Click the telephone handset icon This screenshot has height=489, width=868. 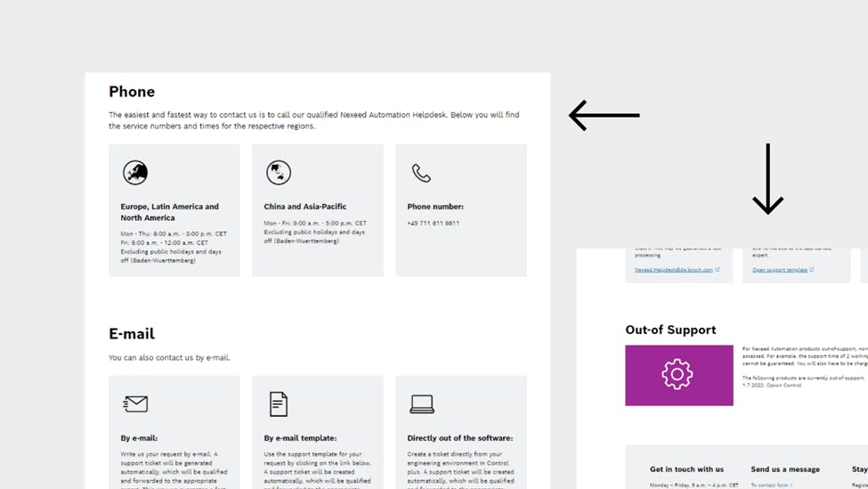coord(421,173)
